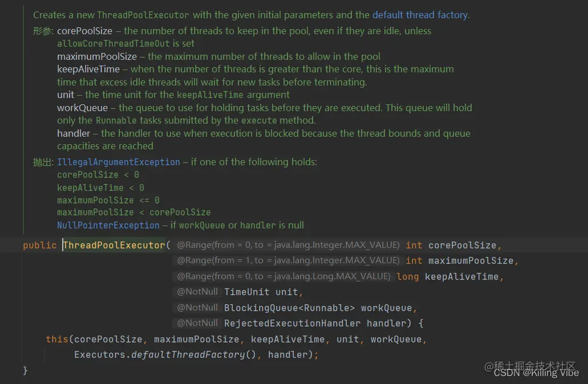Image resolution: width=588 pixels, height=384 pixels.
Task: Click the 'public' keyword
Action: [x=40, y=245]
